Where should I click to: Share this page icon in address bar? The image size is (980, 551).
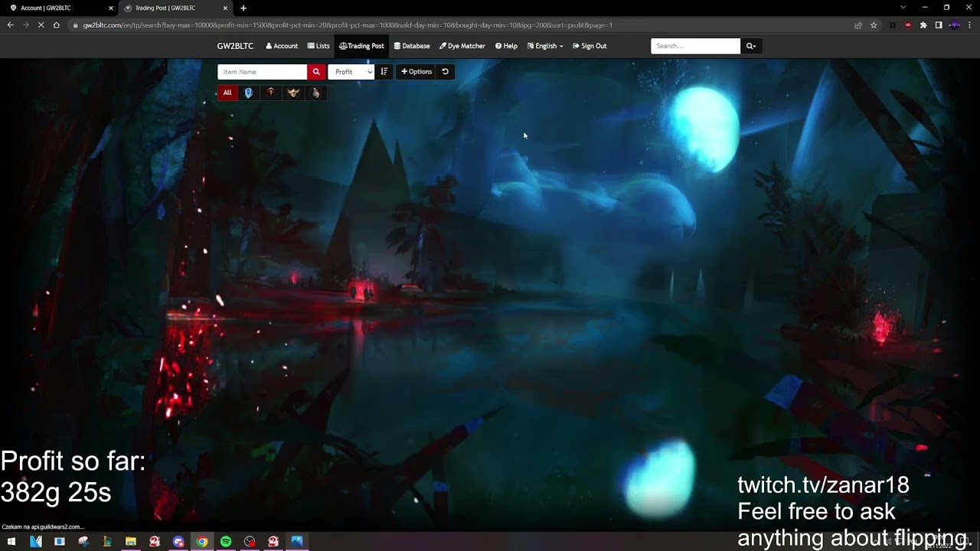858,25
